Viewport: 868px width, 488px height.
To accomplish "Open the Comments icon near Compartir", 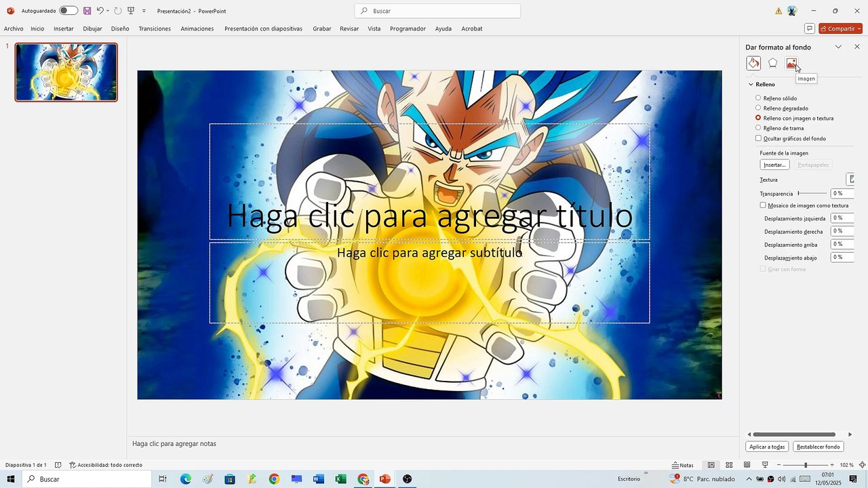I will pos(809,28).
